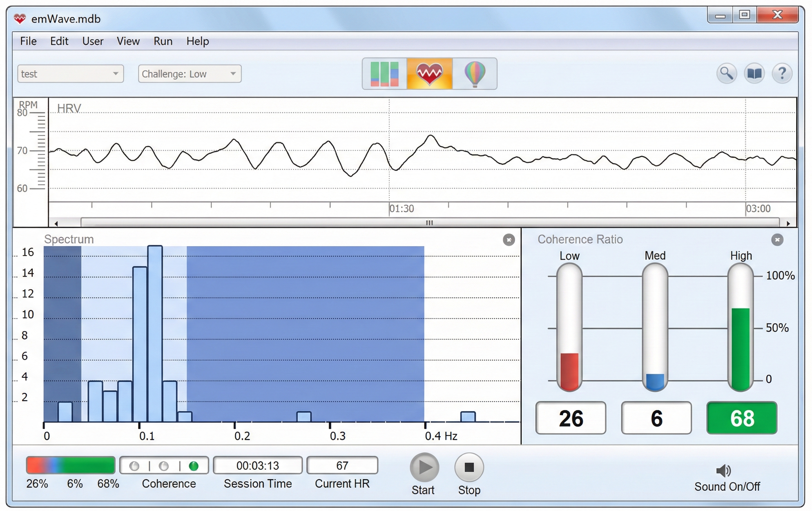Select the heart wave view icon
Screen dimensions: 812x511
(429, 74)
